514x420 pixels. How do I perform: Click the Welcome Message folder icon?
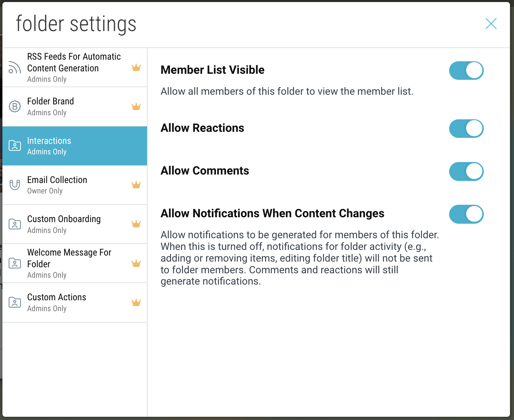pos(15,263)
